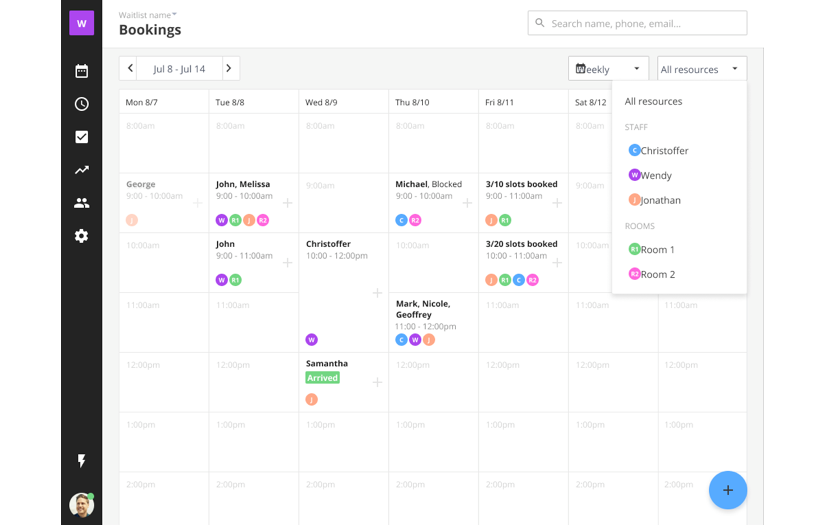The height and width of the screenshot is (525, 825).
Task: Choose Wendy from the staff filter
Action: tap(656, 176)
